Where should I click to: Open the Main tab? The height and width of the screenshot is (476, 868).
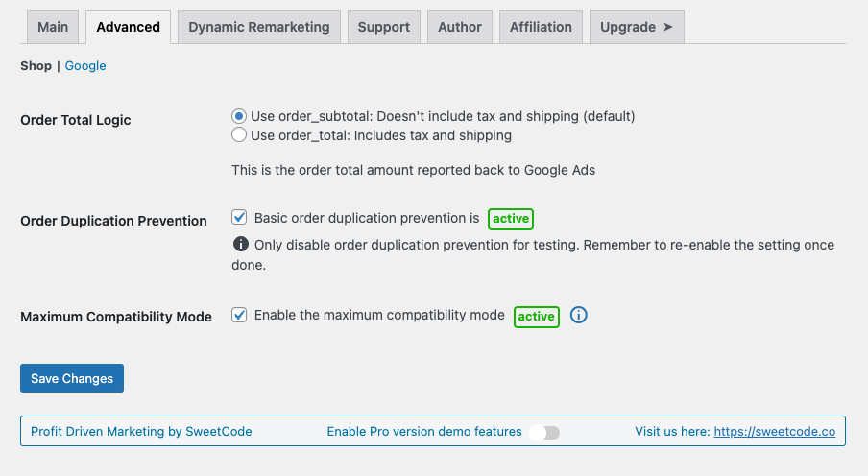53,27
